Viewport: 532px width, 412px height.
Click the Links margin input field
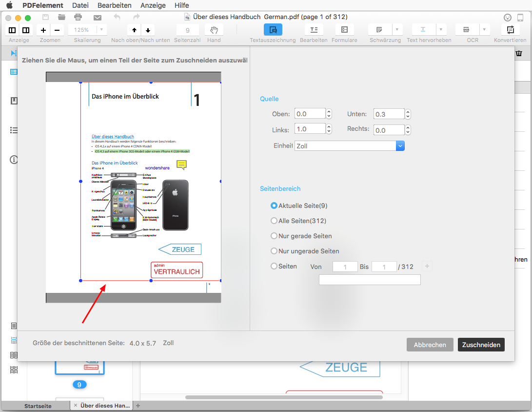[310, 129]
